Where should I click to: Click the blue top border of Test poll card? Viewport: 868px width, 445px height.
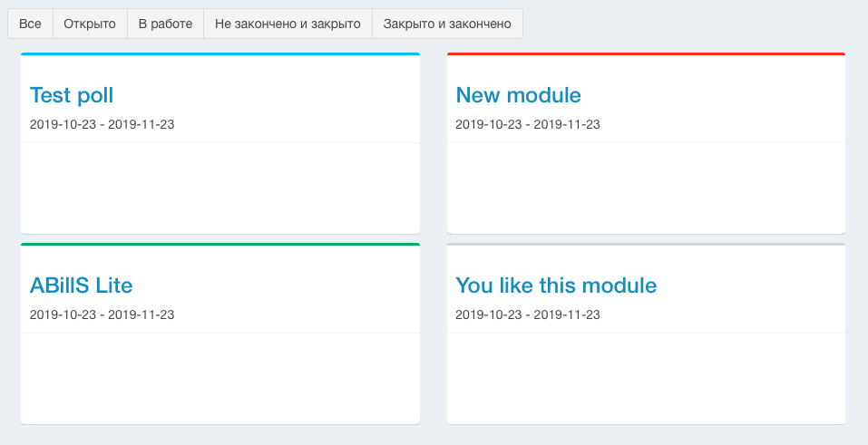(x=219, y=54)
